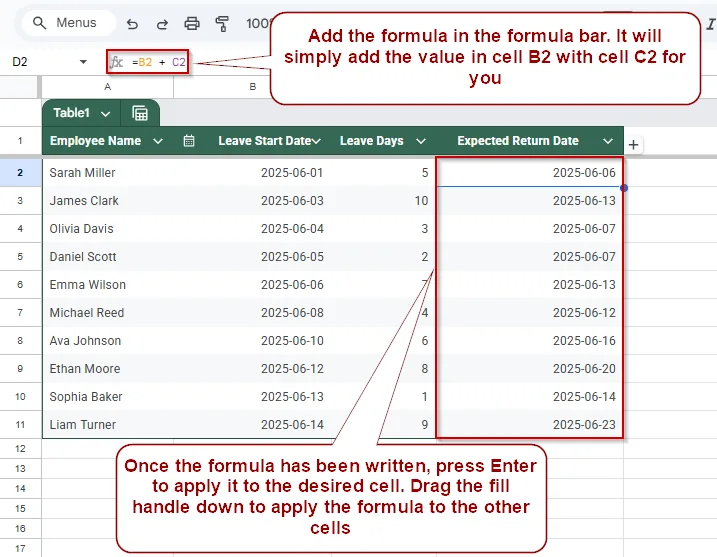
Task: Click the undo arrow icon
Action: (x=132, y=23)
